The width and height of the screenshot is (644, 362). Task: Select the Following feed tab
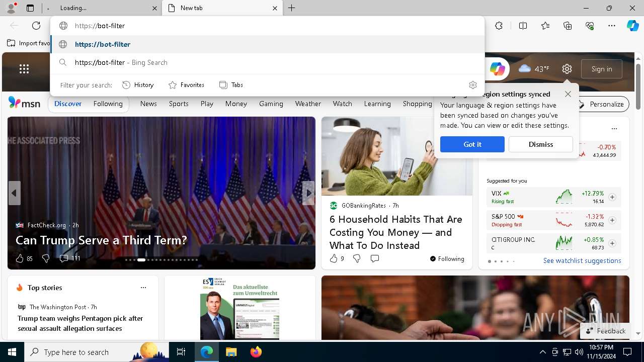(x=108, y=104)
